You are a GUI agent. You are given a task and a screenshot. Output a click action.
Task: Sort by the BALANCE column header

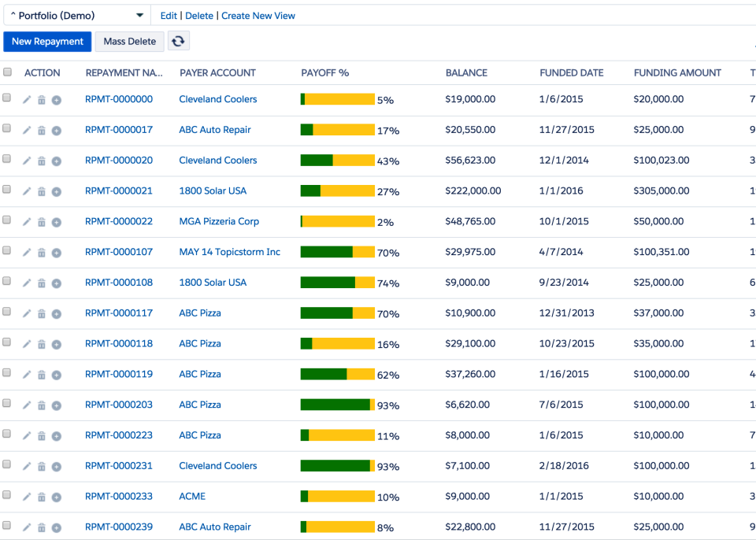465,72
